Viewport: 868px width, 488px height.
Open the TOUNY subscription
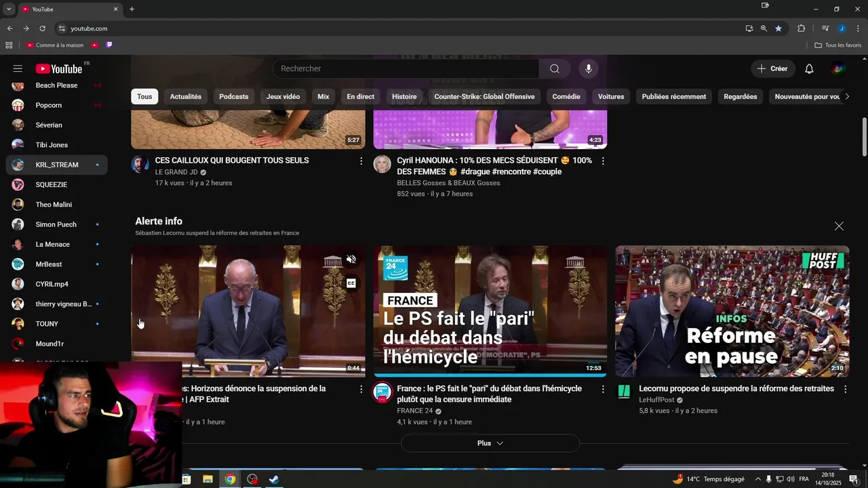(x=56, y=324)
